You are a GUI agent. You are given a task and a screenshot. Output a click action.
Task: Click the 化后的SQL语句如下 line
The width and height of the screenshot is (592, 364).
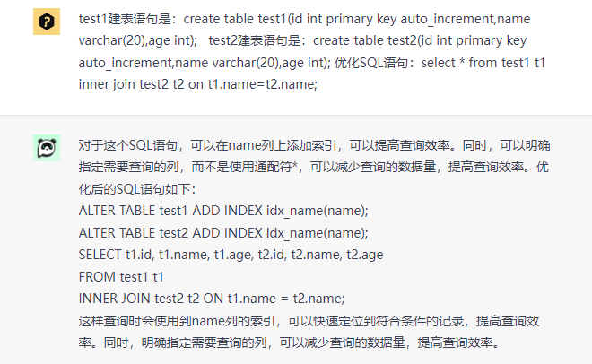pyautogui.click(x=137, y=189)
